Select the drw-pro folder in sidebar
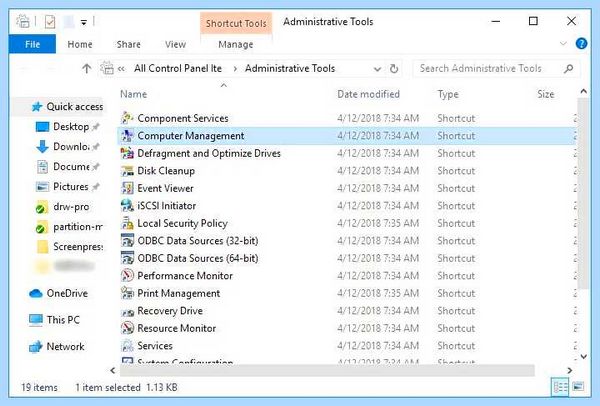 pyautogui.click(x=71, y=207)
